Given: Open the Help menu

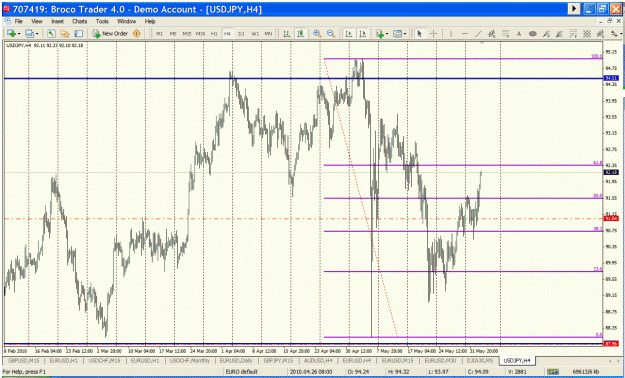Looking at the screenshot, I should 150,21.
